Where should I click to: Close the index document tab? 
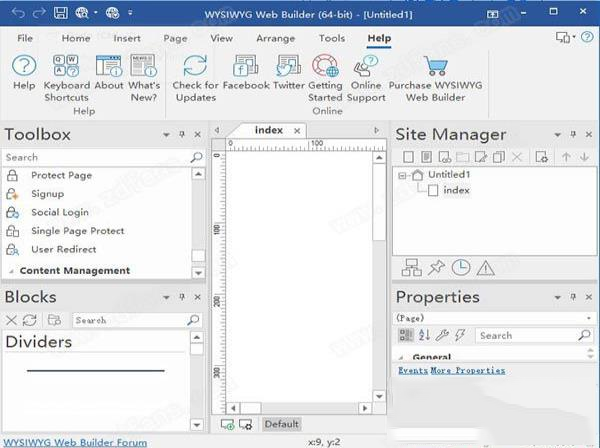coord(297,131)
